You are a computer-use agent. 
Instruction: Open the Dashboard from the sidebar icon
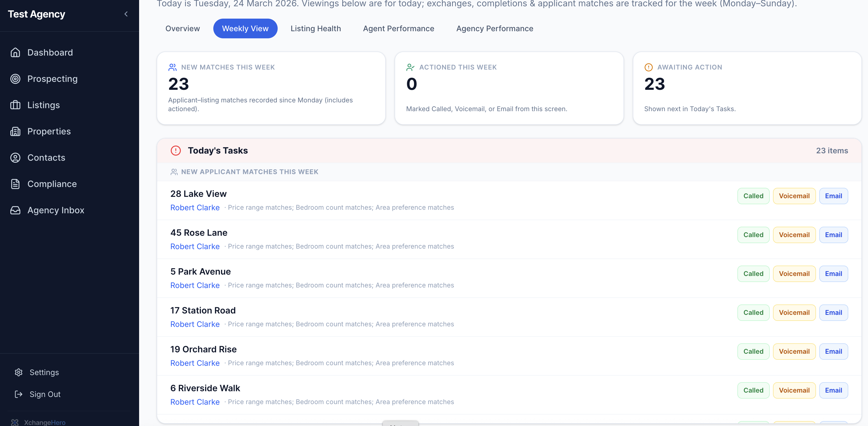click(16, 53)
